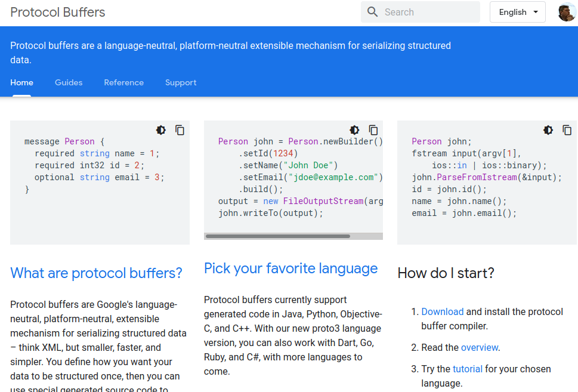Select the Home tab
Viewport: 578px width, 392px height.
point(21,82)
